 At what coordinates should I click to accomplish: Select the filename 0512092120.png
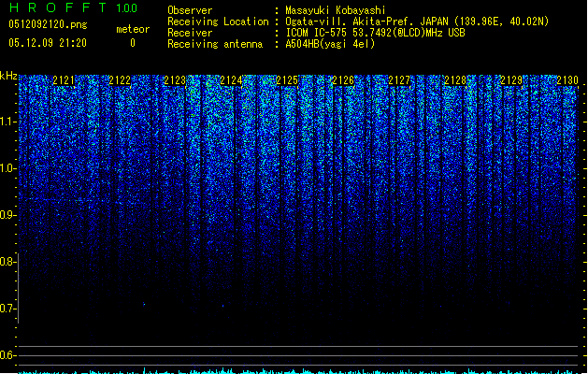(x=48, y=24)
